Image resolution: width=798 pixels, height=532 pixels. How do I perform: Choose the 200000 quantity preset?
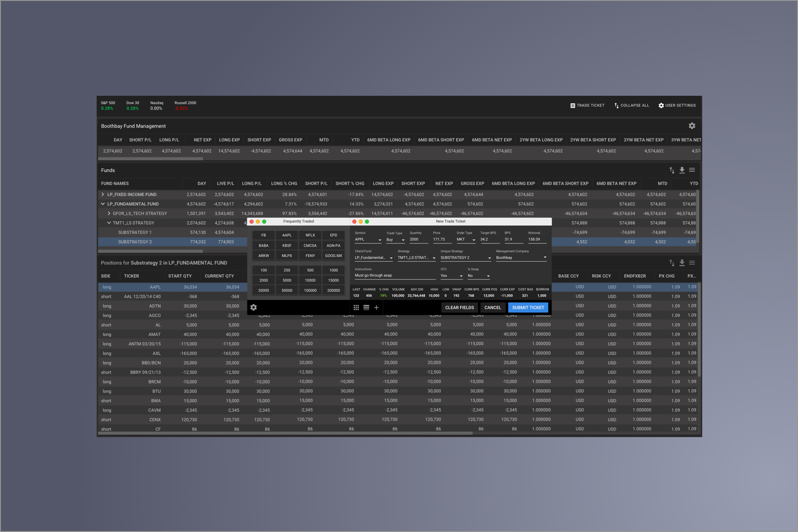pyautogui.click(x=333, y=290)
